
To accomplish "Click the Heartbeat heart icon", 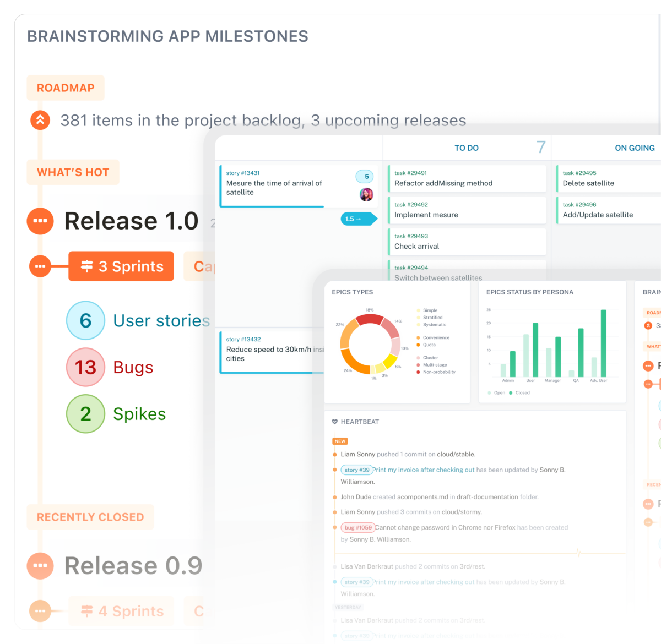I will [x=334, y=422].
